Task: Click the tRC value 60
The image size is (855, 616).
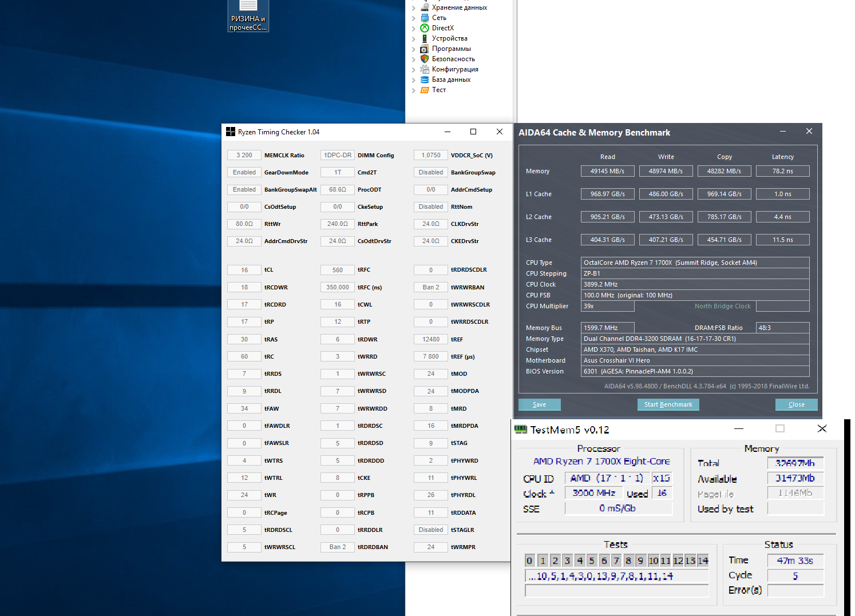Action: (244, 356)
